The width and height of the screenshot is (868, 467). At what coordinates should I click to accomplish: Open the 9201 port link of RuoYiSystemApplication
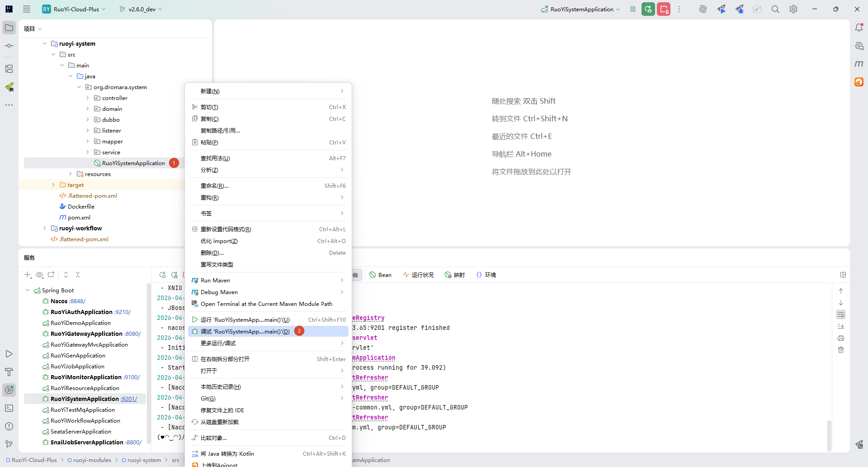click(x=129, y=399)
